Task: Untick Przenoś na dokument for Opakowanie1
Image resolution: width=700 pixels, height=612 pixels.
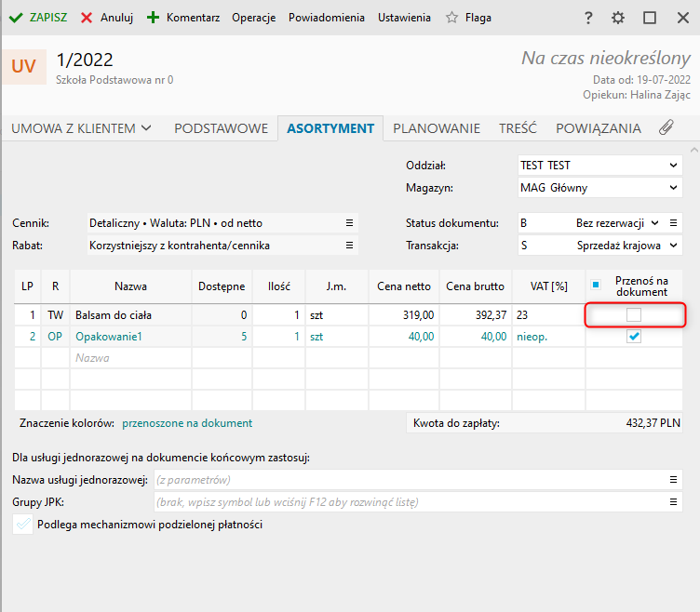Action: click(x=634, y=337)
